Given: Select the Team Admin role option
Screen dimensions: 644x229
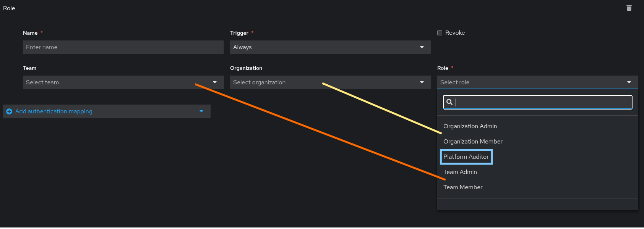Looking at the screenshot, I should [x=460, y=172].
